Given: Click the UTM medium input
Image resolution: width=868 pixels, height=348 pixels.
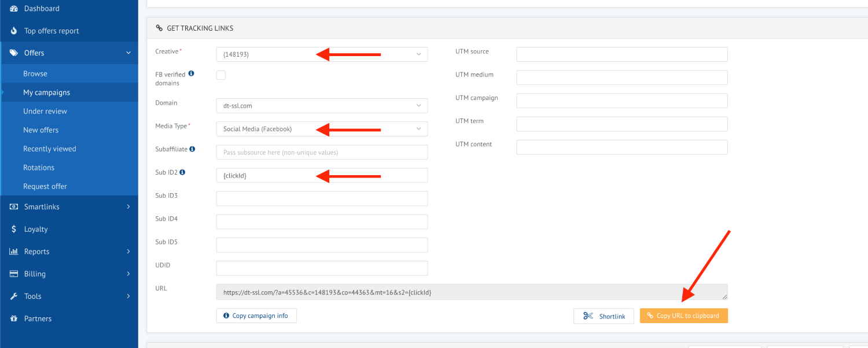Looking at the screenshot, I should click(622, 77).
